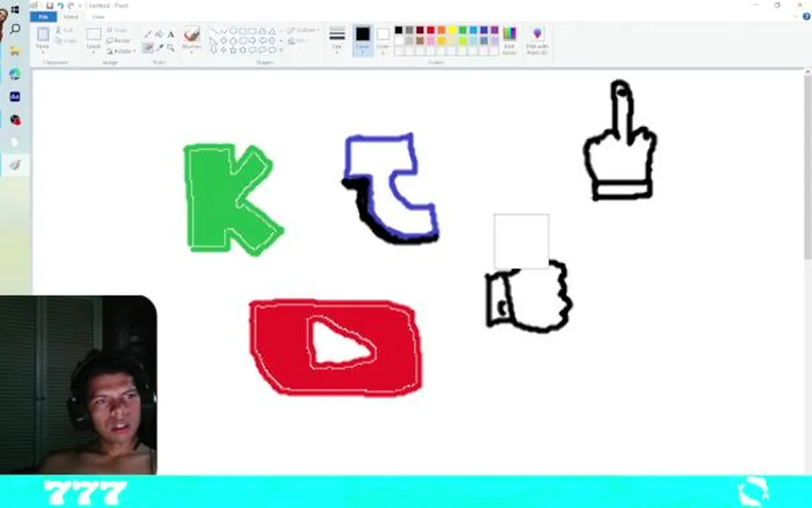The height and width of the screenshot is (508, 812).
Task: Select the Right arrow shape
Action: [x=253, y=40]
